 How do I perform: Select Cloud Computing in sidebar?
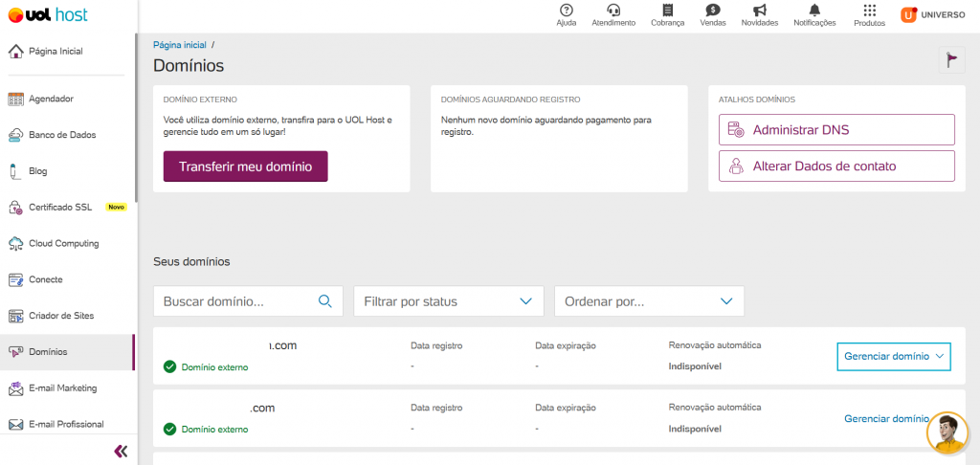[63, 243]
